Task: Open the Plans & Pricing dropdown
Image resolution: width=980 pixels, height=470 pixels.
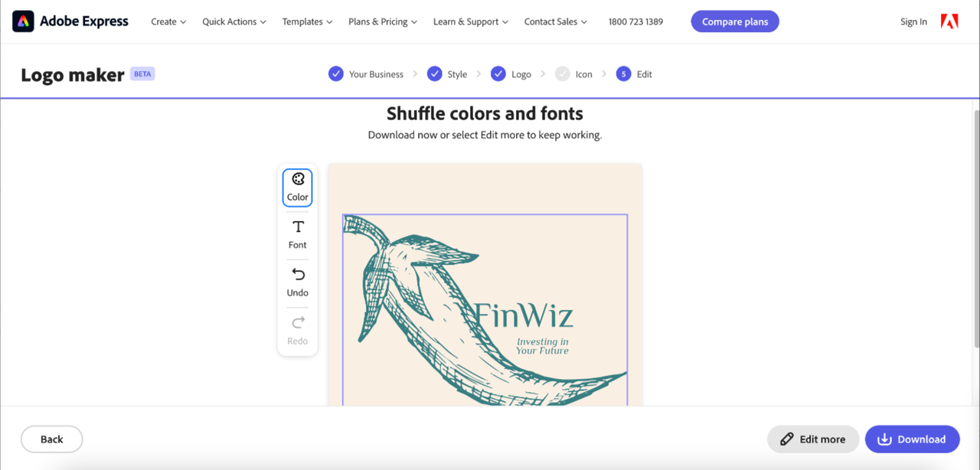Action: (x=383, y=21)
